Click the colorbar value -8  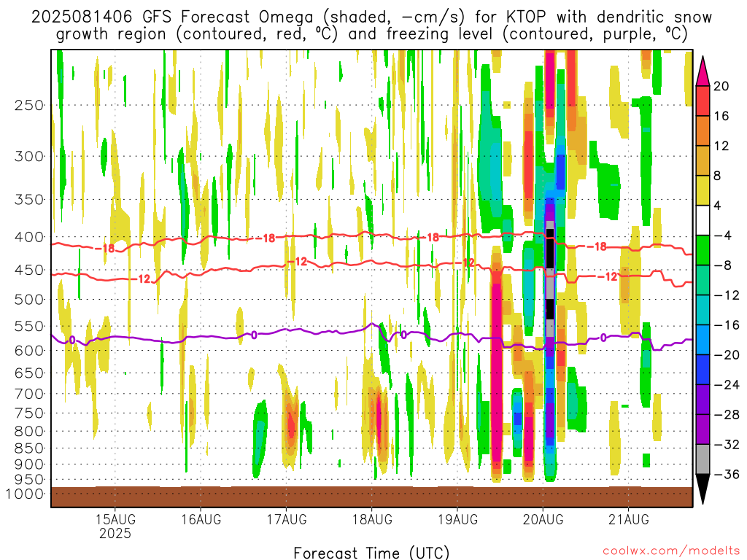tap(723, 265)
